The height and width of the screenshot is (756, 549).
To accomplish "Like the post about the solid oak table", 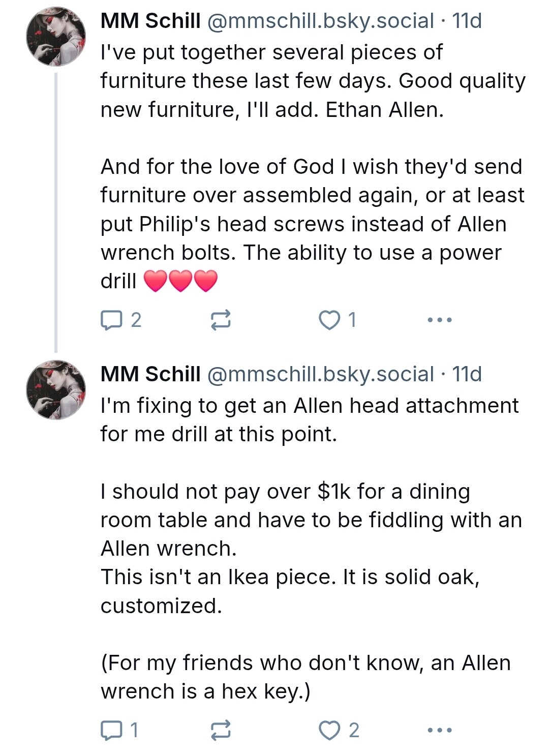I will click(x=329, y=731).
